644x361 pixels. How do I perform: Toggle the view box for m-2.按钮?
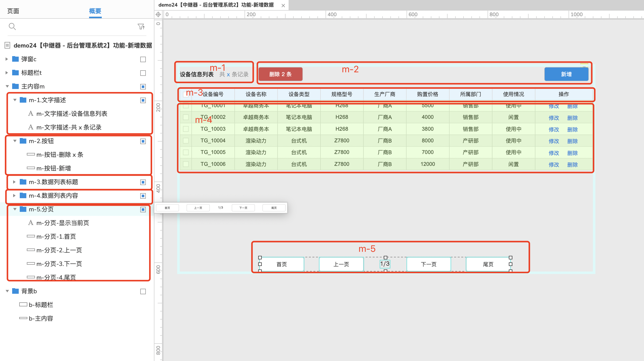[x=143, y=141]
